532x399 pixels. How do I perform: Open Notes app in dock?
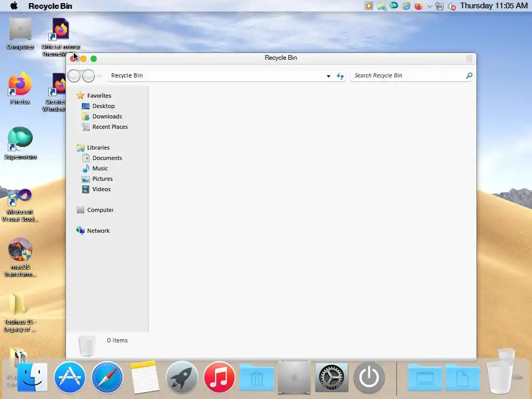[144, 377]
